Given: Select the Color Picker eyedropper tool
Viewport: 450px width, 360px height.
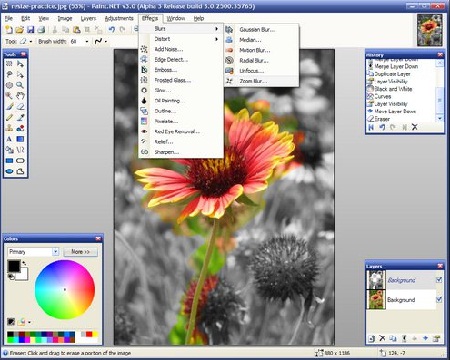Looking at the screenshot, I should 20,117.
